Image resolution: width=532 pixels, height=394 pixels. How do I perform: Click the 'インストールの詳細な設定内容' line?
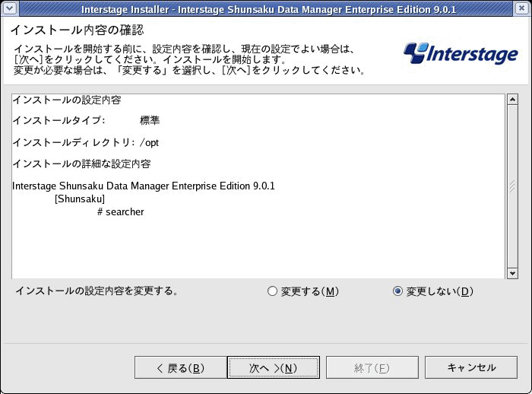click(x=81, y=164)
